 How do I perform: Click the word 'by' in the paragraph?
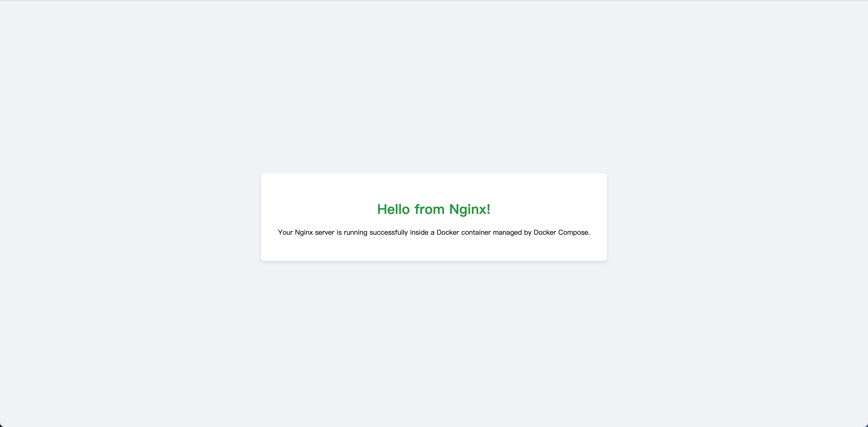(528, 233)
